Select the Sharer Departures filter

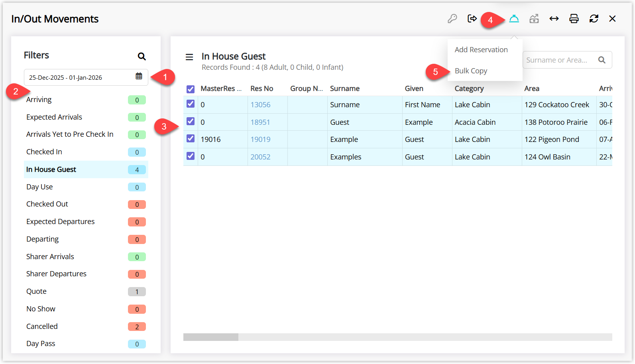point(86,274)
